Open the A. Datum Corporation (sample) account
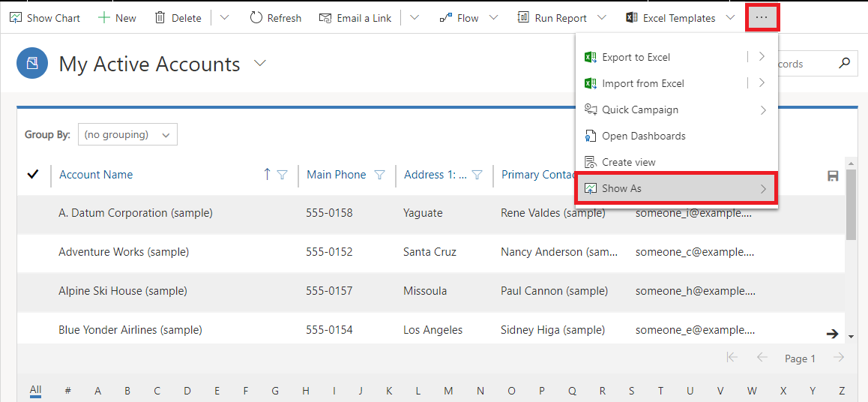Viewport: 868px width, 402px height. pos(136,213)
